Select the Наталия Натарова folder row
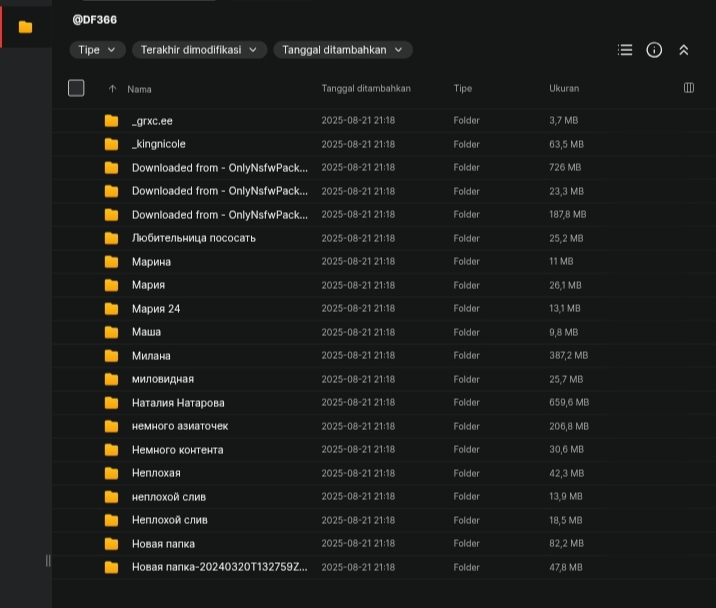716x608 pixels. pos(178,403)
